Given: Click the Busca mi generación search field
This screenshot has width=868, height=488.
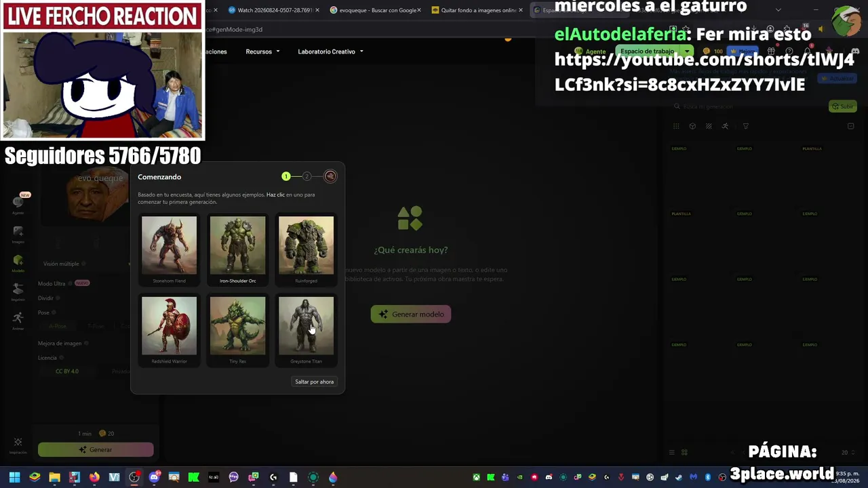Looking at the screenshot, I should tap(746, 106).
